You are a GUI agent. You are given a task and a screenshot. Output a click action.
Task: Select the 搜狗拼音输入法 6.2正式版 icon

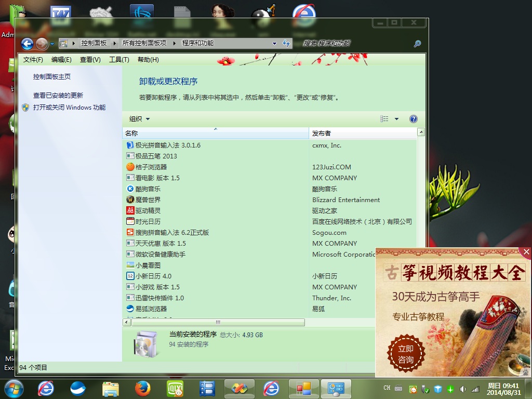130,232
